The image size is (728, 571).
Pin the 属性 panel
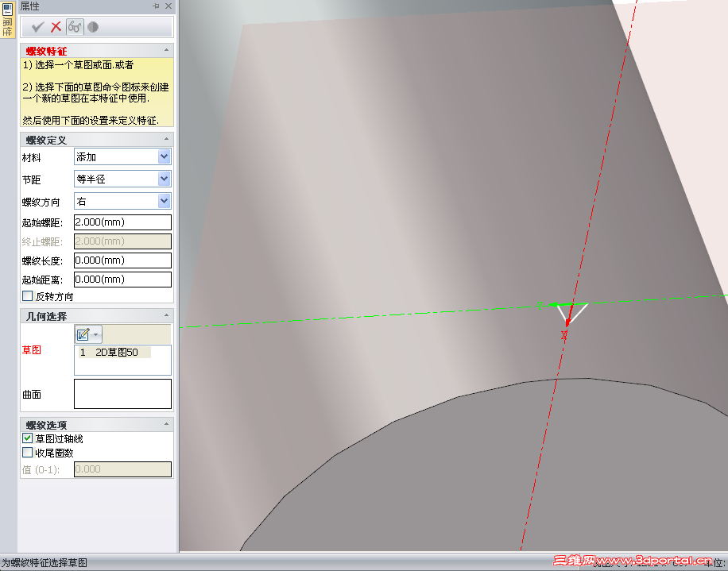click(x=156, y=6)
